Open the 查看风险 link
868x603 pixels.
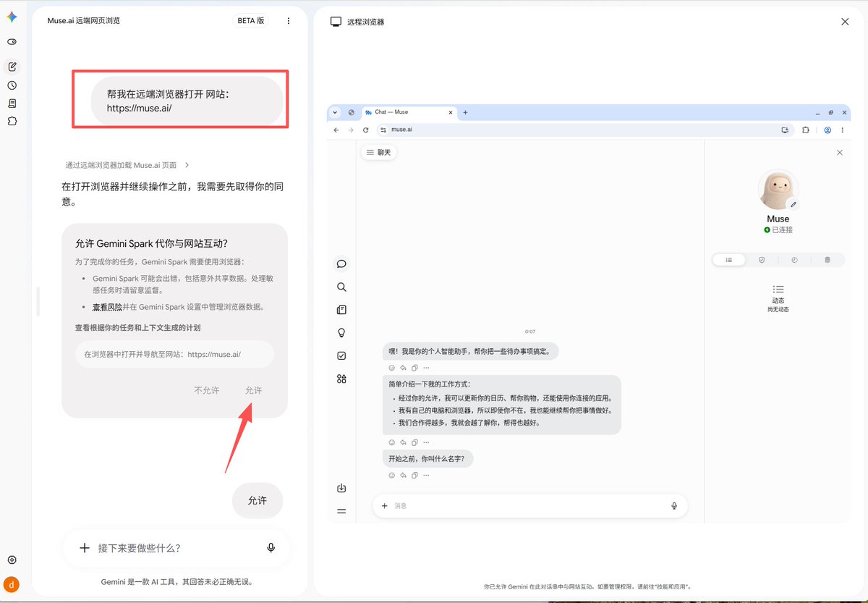coord(107,307)
